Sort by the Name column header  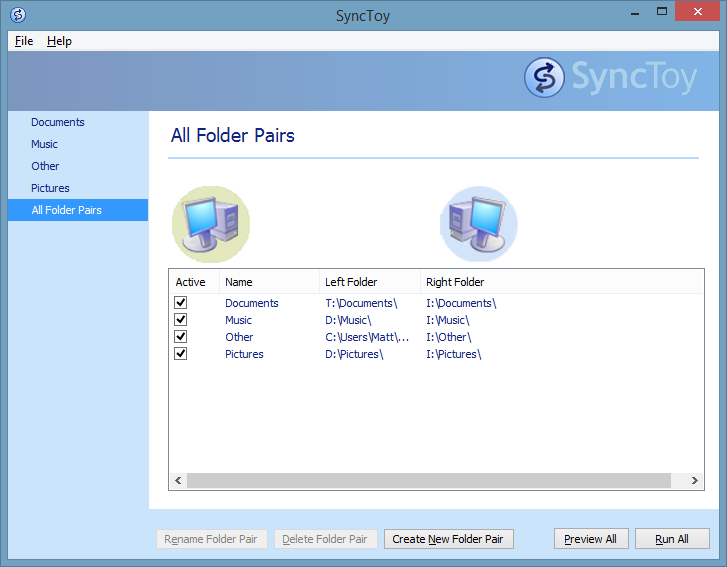269,282
